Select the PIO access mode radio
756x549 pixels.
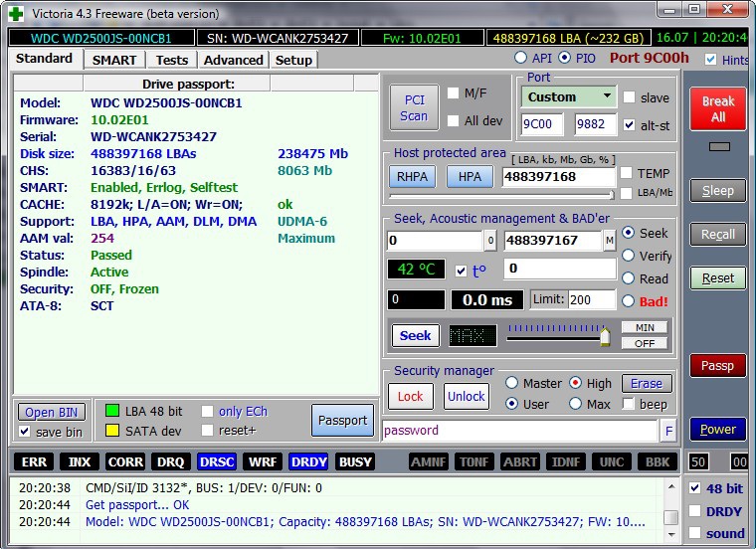[x=564, y=58]
